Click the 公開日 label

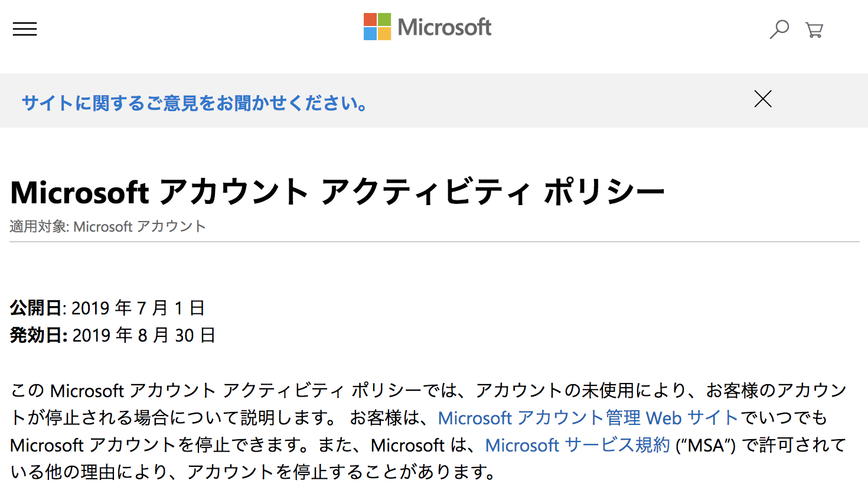pos(36,308)
